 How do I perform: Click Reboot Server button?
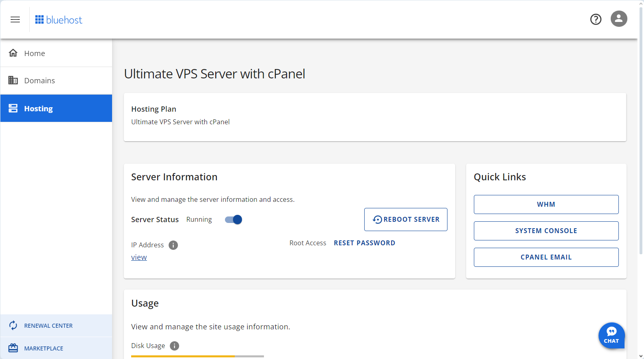[x=406, y=219]
